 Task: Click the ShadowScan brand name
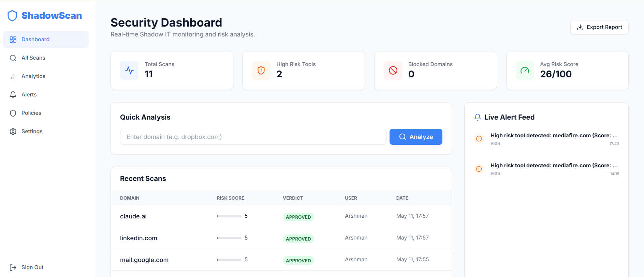[52, 16]
